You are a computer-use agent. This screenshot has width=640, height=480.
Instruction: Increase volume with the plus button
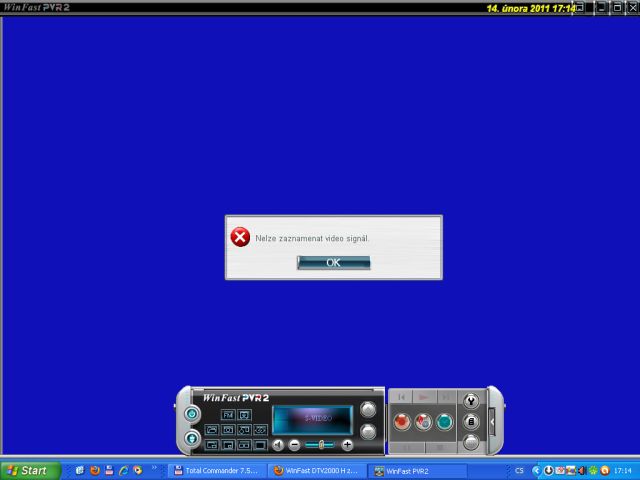347,445
